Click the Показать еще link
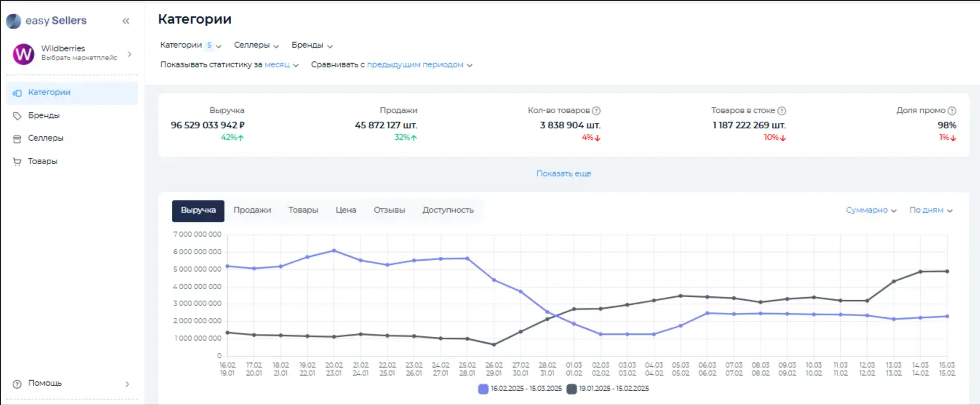 [563, 174]
